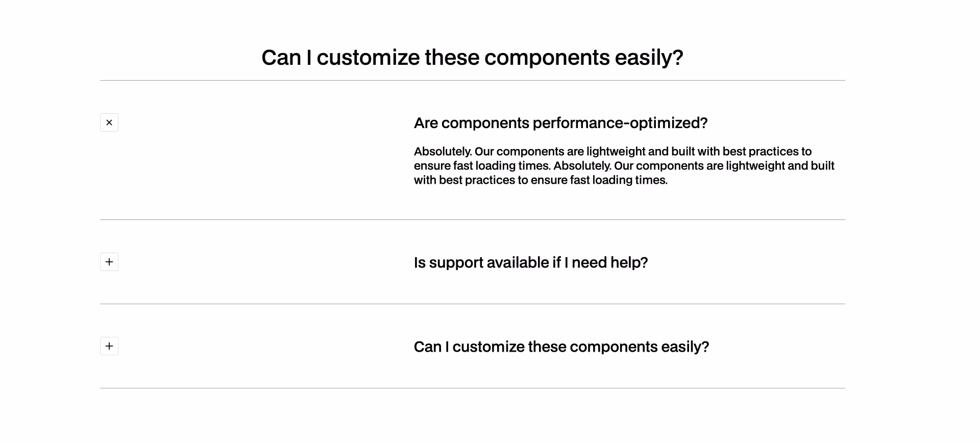Click the divider line below the first FAQ
980x443 pixels.
(x=472, y=220)
